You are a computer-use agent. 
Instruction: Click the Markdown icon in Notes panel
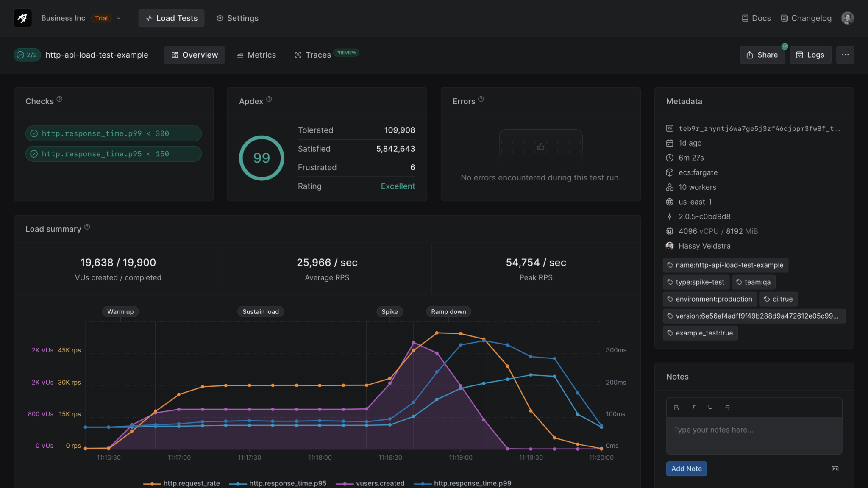[x=835, y=469]
